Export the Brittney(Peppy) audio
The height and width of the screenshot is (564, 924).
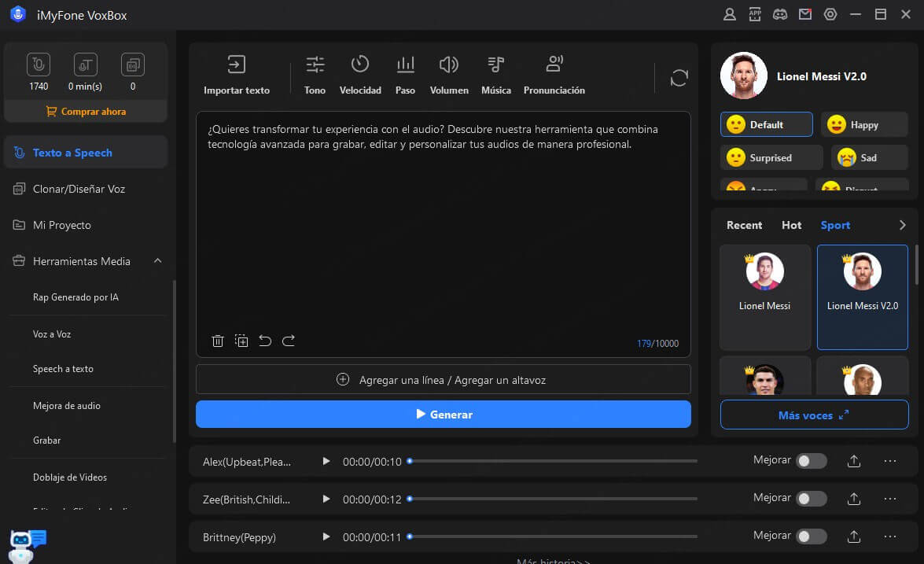tap(854, 536)
